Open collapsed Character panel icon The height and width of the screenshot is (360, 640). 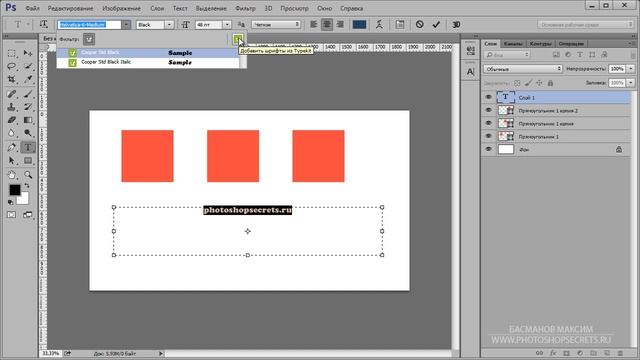pyautogui.click(x=470, y=71)
